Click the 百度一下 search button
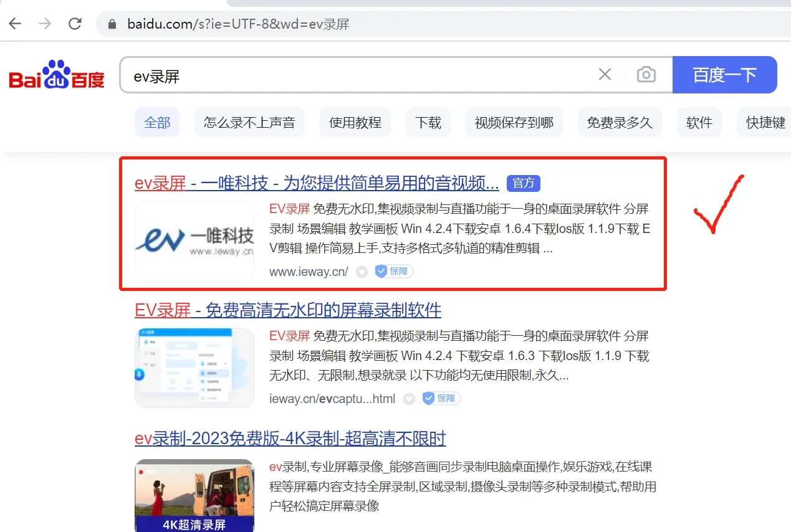The image size is (791, 532). click(725, 75)
